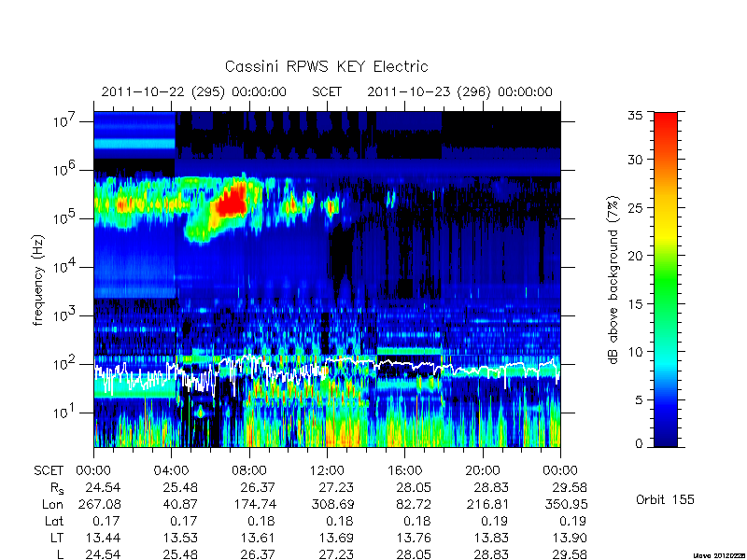Click the 04:00 time tick label
The width and height of the screenshot is (747, 560).
point(171,470)
